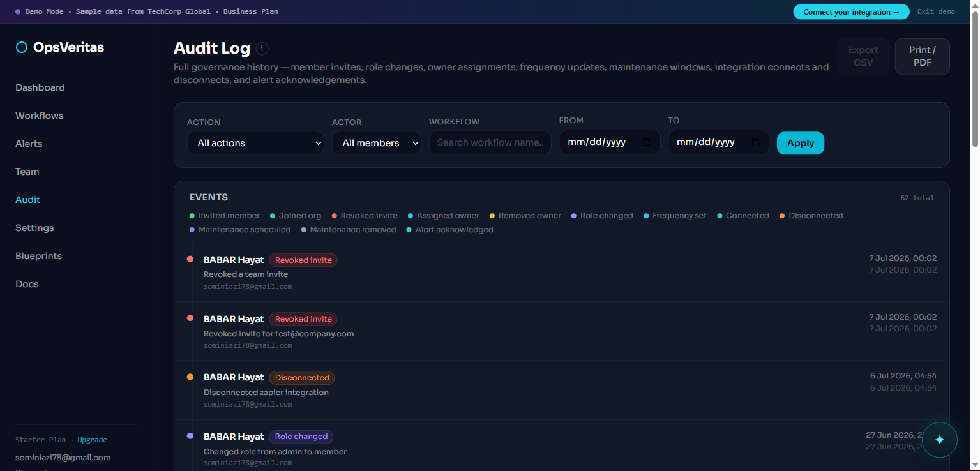
Task: Click the FROM date input field
Action: pos(610,142)
